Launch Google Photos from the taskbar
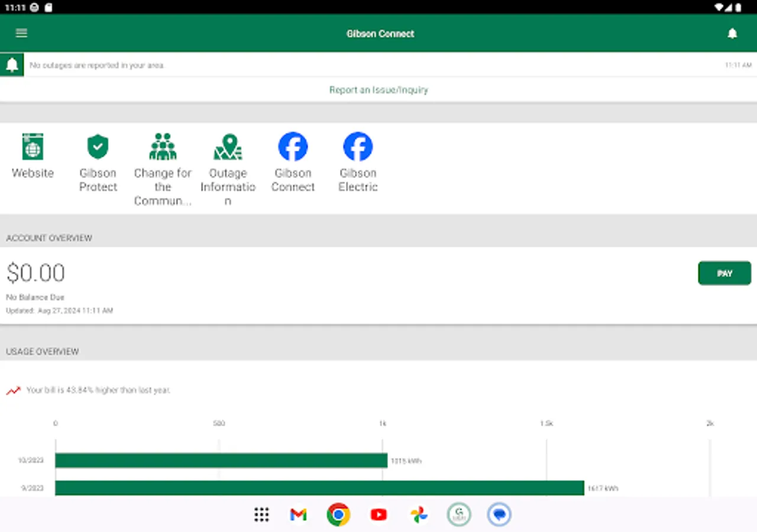The image size is (757, 532). pyautogui.click(x=419, y=515)
